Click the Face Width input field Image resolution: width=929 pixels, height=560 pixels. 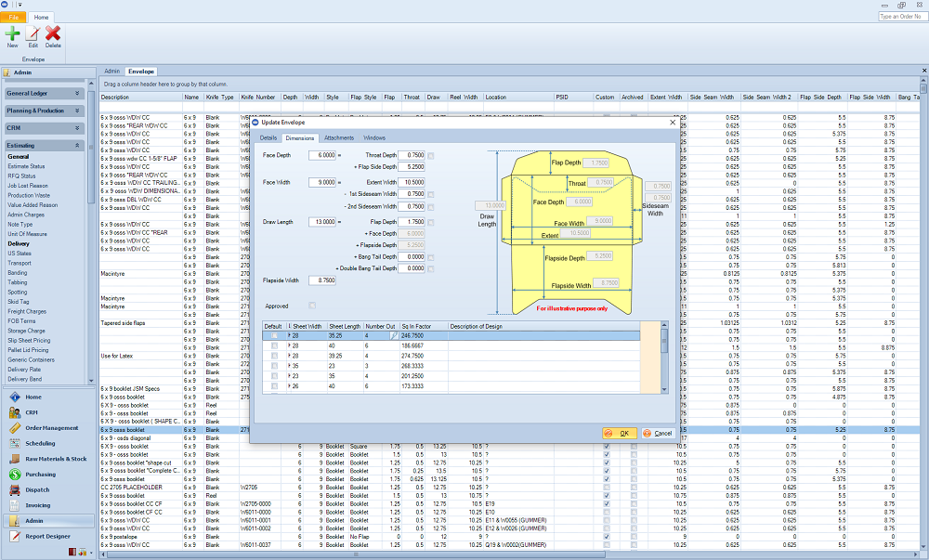click(x=322, y=182)
